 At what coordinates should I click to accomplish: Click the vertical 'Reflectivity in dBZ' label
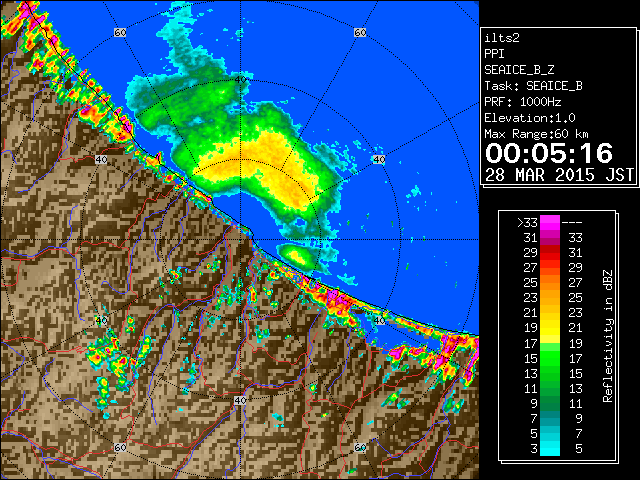[x=608, y=336]
